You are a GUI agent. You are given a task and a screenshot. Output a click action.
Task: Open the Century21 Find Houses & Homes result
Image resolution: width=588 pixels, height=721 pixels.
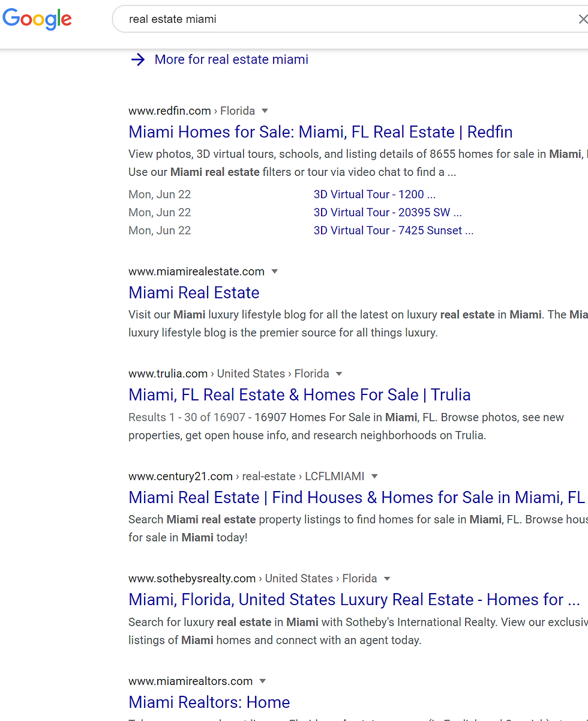[x=356, y=497]
